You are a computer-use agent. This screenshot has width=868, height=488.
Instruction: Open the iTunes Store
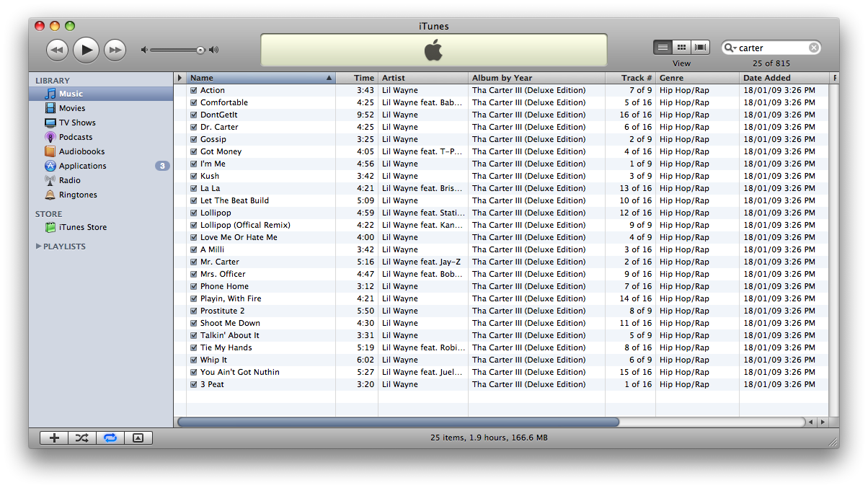tap(82, 227)
